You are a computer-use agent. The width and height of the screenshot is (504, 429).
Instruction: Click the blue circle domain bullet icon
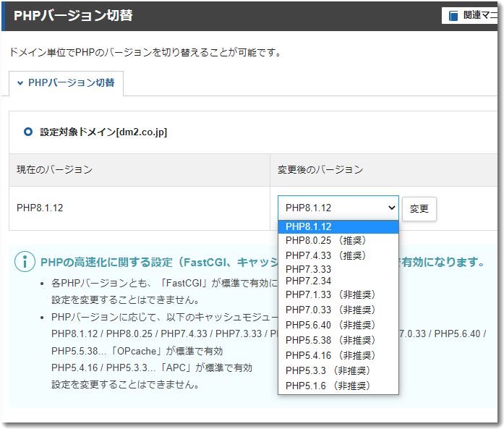tap(28, 132)
